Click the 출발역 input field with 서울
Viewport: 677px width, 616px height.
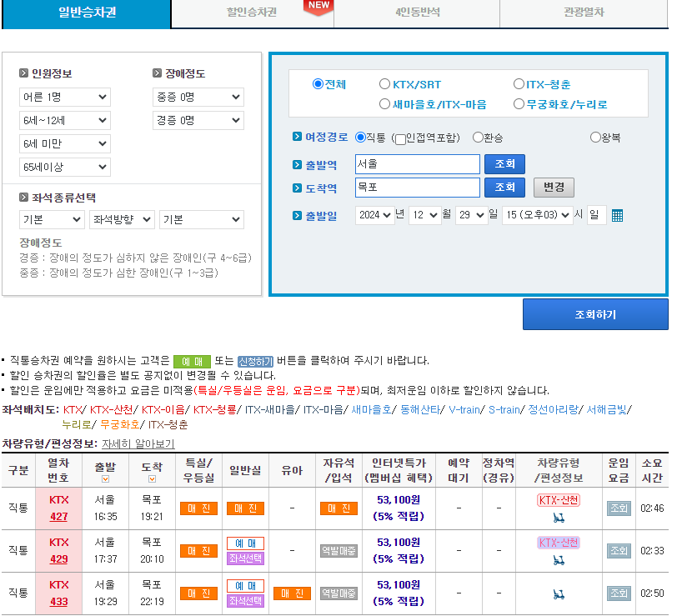pyautogui.click(x=418, y=164)
